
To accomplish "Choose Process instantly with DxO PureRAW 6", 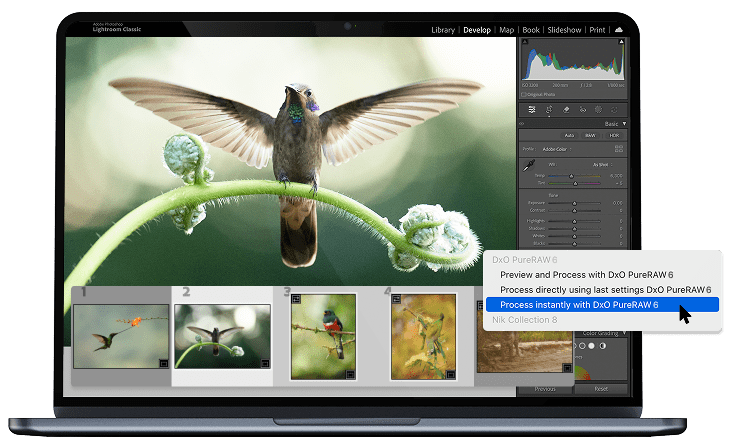I will tap(578, 304).
